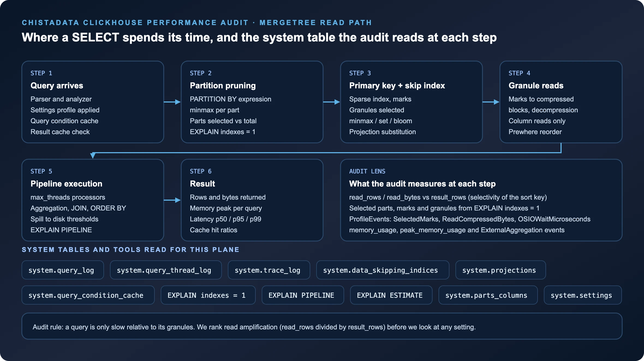Click the 'Partition pruning' heading
The image size is (644, 361).
click(x=223, y=86)
